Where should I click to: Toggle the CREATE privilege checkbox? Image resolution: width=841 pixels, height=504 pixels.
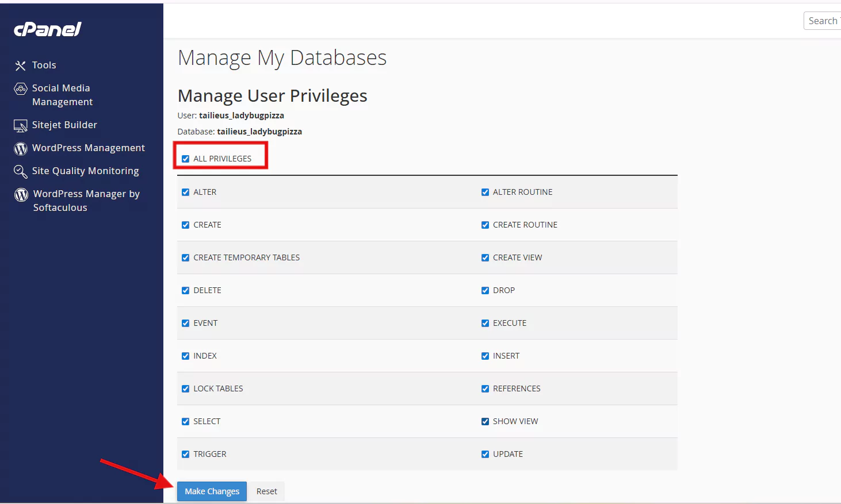tap(185, 225)
